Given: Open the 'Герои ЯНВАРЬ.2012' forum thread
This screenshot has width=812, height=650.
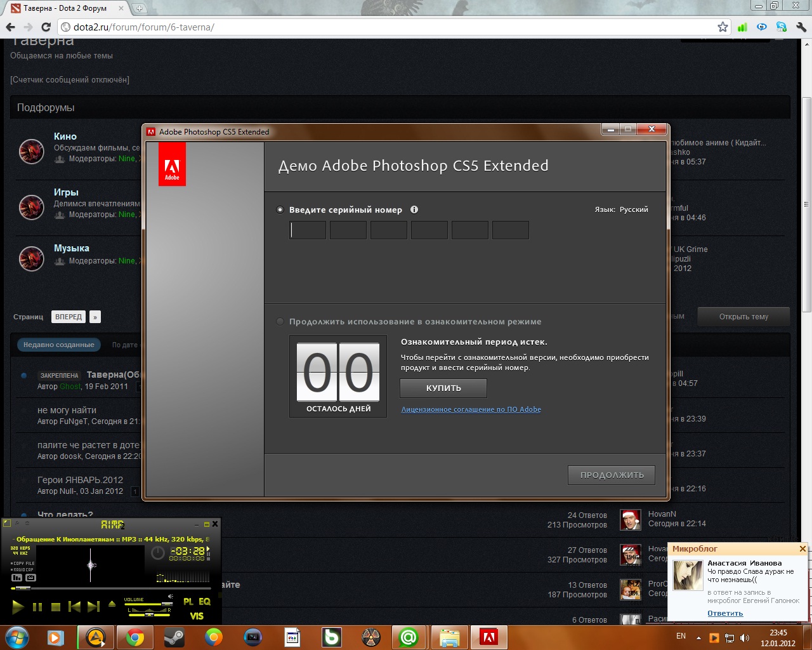Looking at the screenshot, I should (80, 480).
